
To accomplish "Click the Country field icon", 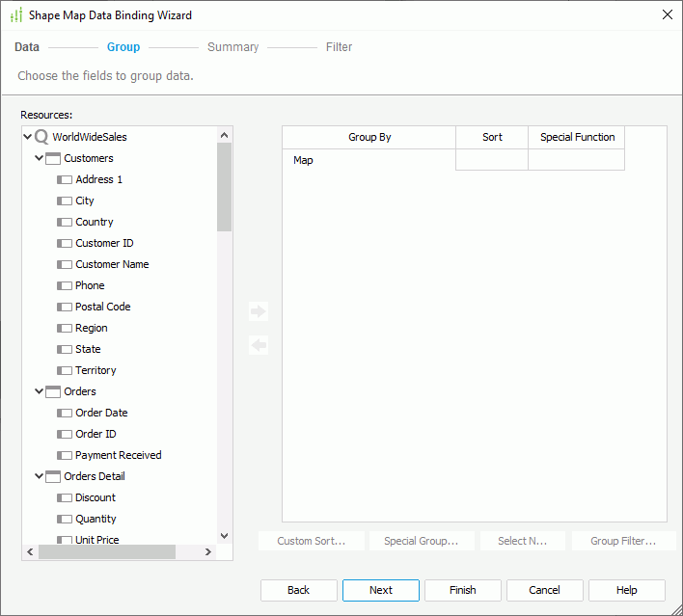I will coord(65,222).
